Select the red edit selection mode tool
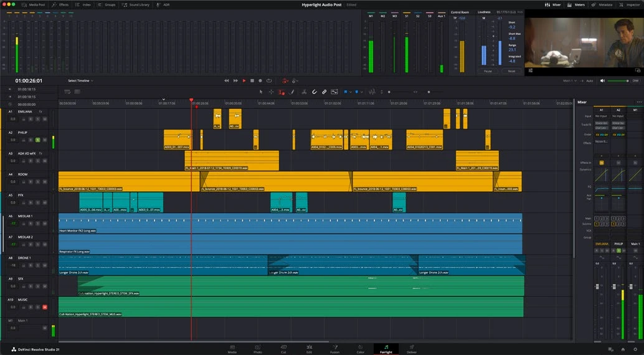The width and height of the screenshot is (644, 355). point(282,92)
